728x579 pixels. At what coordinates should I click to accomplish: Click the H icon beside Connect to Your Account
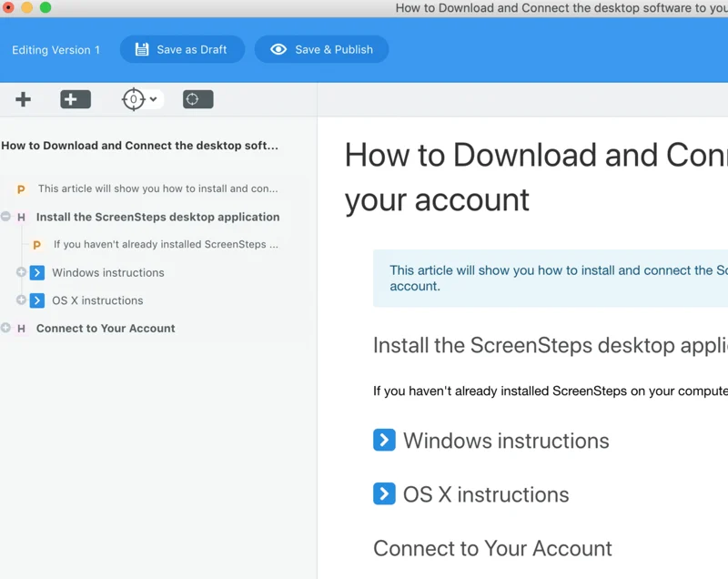(x=21, y=329)
